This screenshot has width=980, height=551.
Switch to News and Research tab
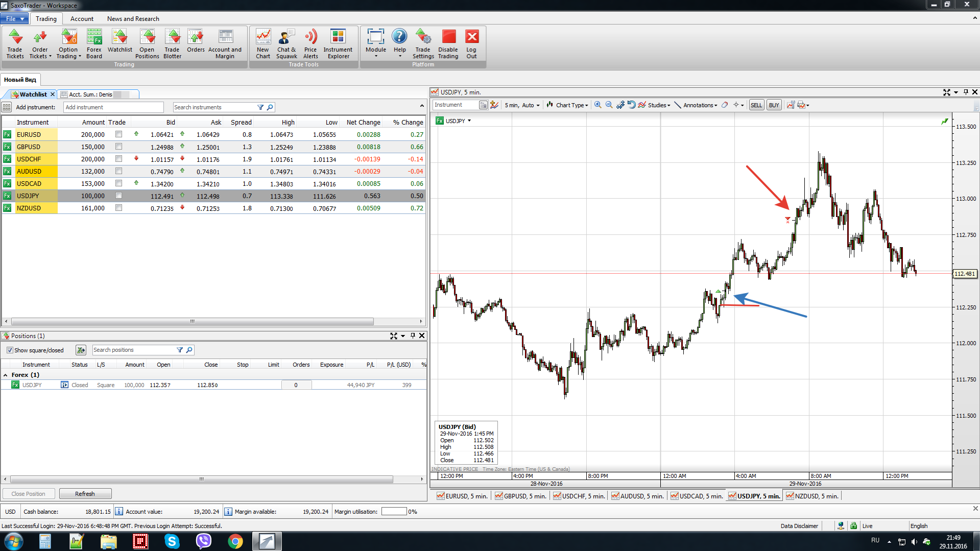(x=133, y=18)
